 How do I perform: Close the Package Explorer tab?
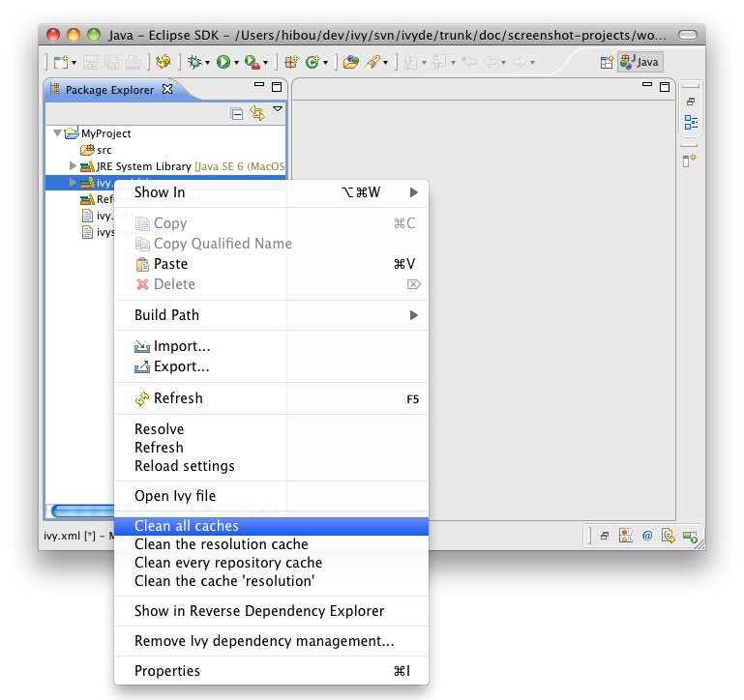click(x=166, y=90)
